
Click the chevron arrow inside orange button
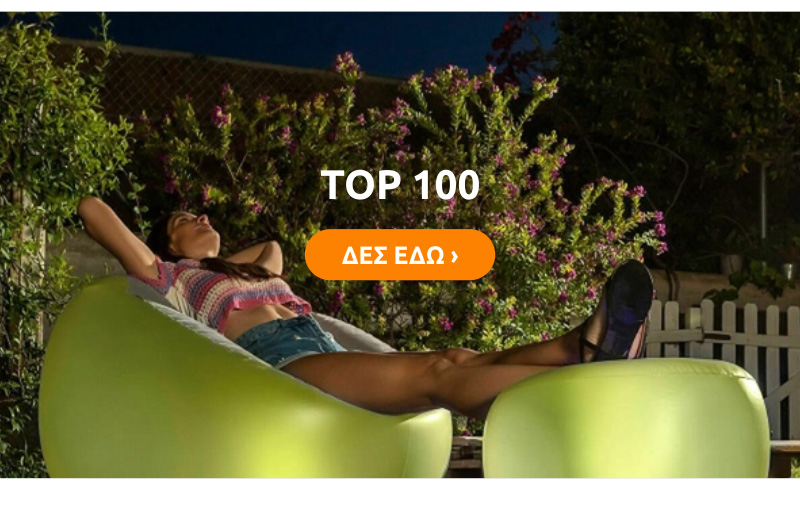pos(454,256)
